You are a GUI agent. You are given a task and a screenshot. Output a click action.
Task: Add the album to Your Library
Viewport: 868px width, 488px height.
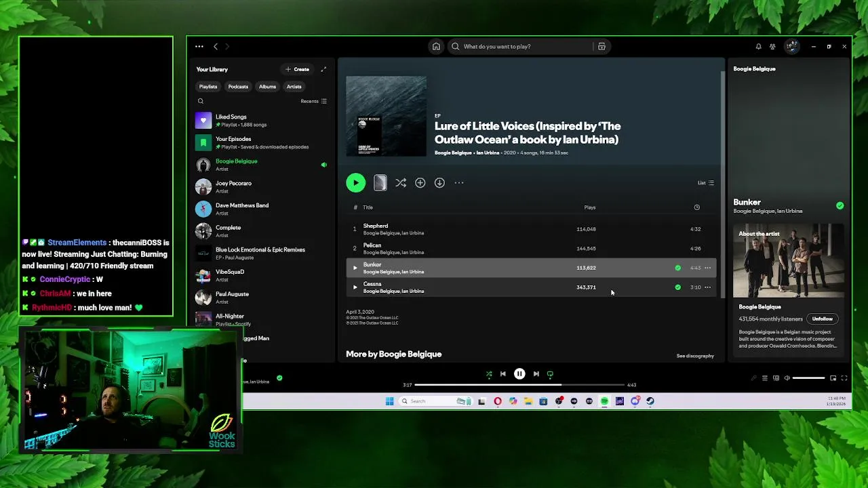(420, 182)
